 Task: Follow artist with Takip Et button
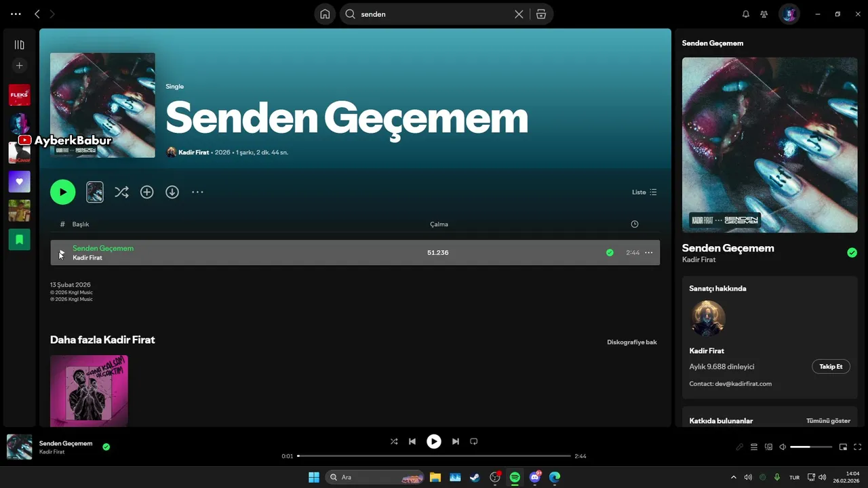coord(831,367)
